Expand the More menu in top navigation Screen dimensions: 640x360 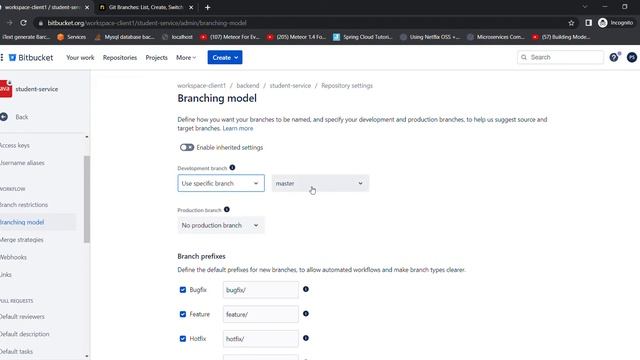pos(186,58)
